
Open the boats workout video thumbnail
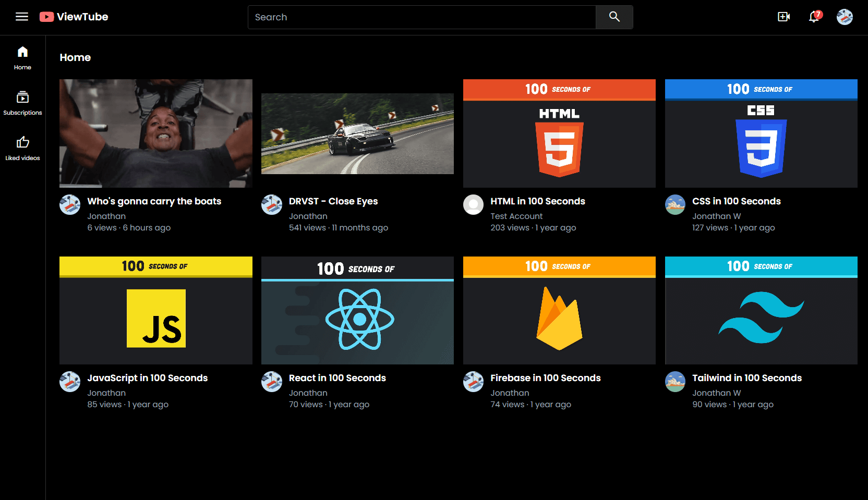click(156, 133)
